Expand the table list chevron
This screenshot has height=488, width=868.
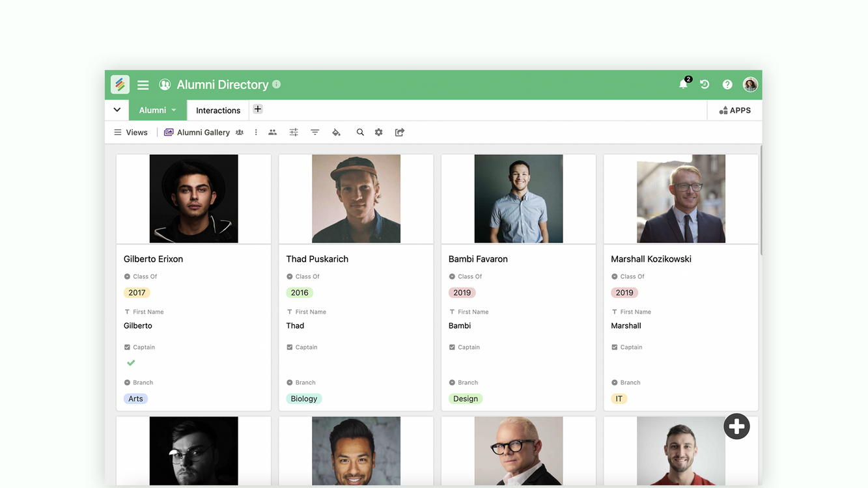click(x=117, y=110)
